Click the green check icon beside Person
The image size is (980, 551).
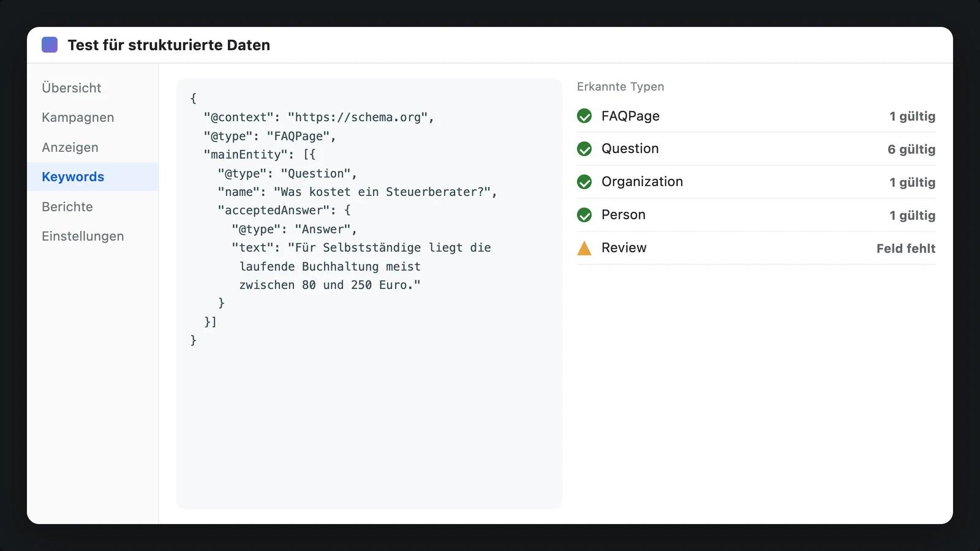(x=584, y=215)
